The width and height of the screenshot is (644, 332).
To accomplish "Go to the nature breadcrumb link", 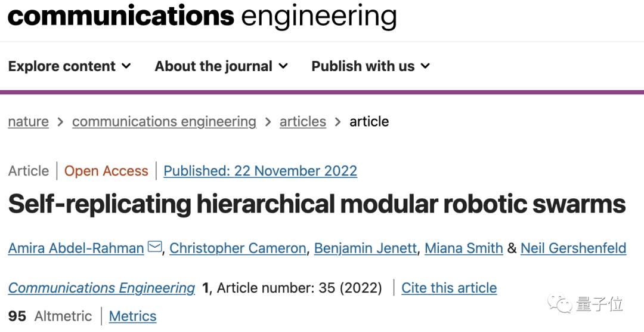I will pos(28,122).
